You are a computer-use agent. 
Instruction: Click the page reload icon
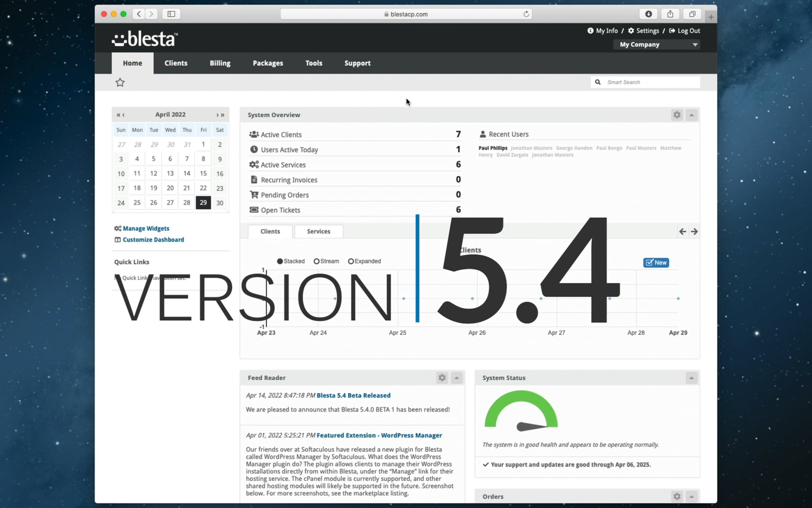click(526, 14)
